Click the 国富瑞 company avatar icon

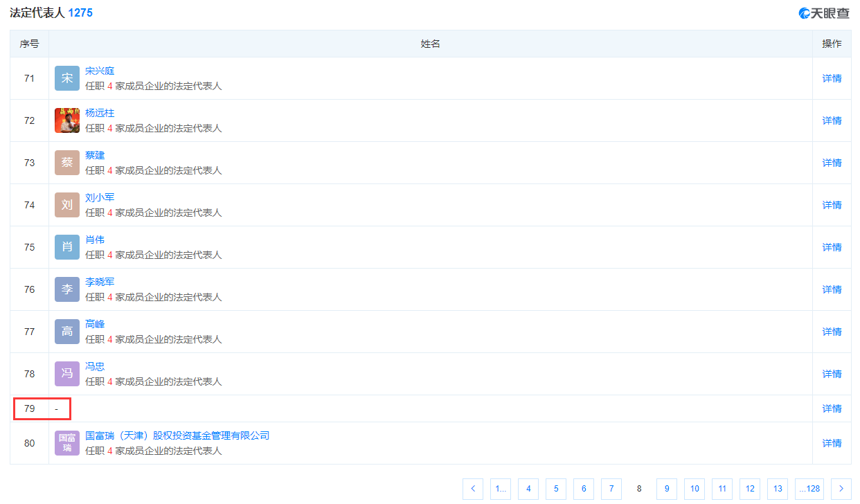pos(67,443)
